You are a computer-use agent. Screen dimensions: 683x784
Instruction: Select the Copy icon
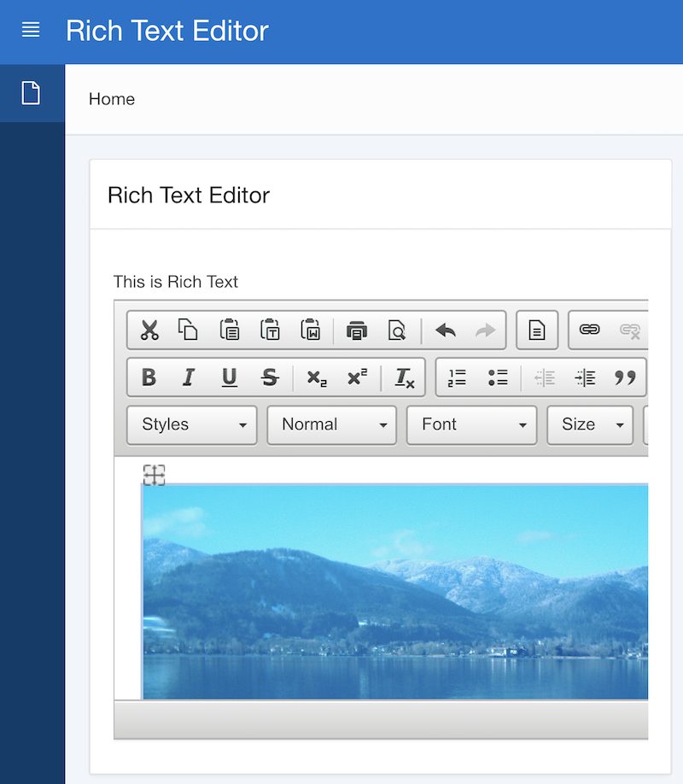188,330
